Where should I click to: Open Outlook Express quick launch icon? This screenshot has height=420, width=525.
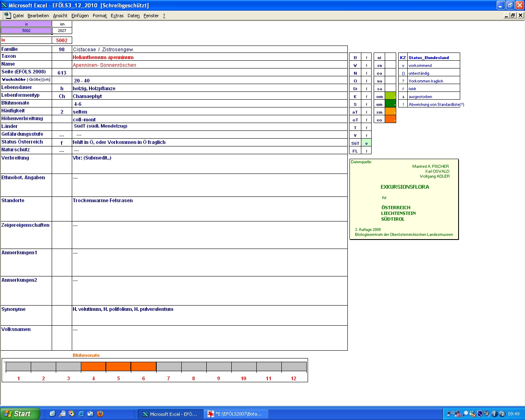point(90,414)
